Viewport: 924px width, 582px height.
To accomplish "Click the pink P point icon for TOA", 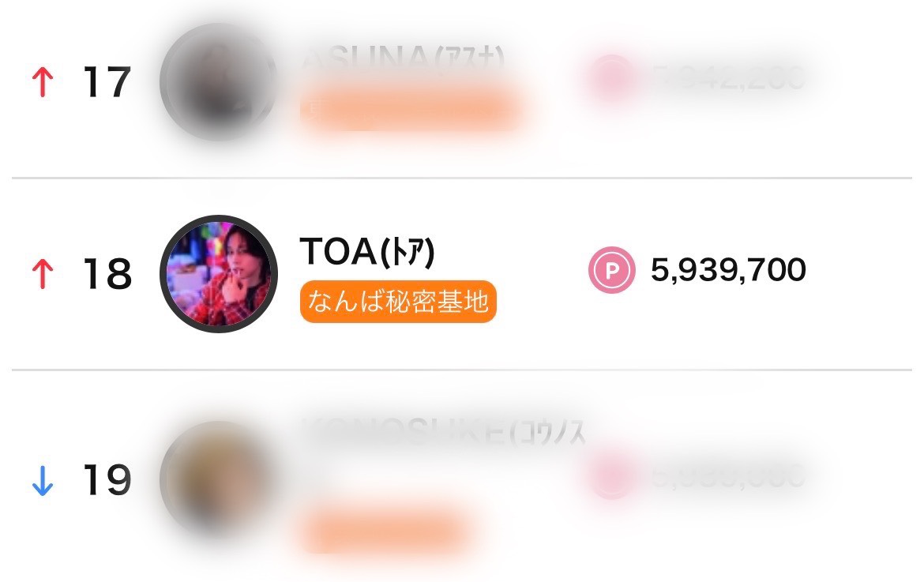I will tap(611, 271).
